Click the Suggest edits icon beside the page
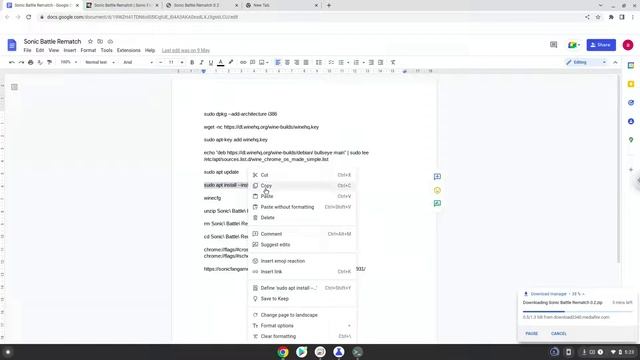Image resolution: width=640 pixels, height=360 pixels. click(x=437, y=203)
